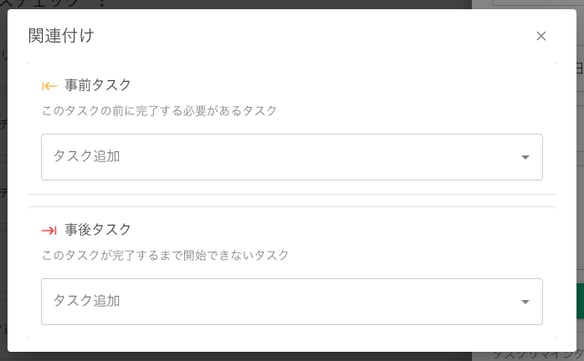This screenshot has width=584, height=361.
Task: Select the 事後タスク section heading
Action: tap(98, 229)
